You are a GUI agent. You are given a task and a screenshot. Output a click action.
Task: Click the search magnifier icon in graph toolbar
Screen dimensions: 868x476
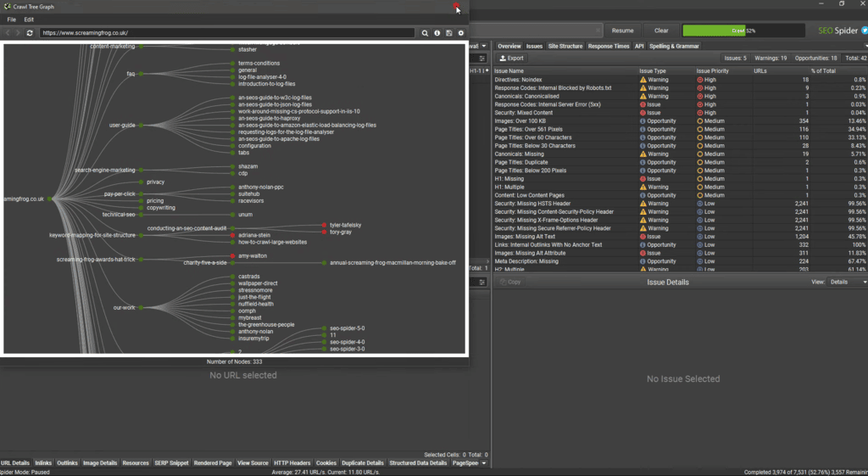[425, 33]
